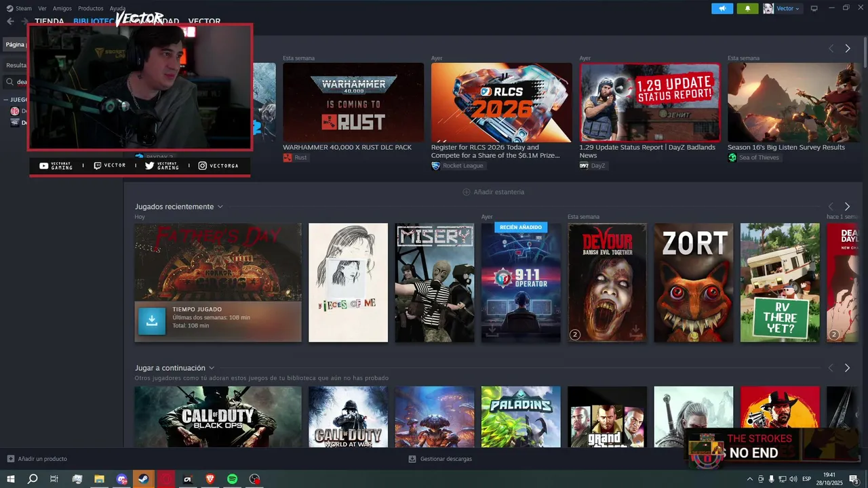The height and width of the screenshot is (488, 868).
Task: Open Spotify from the taskbar
Action: [x=232, y=479]
